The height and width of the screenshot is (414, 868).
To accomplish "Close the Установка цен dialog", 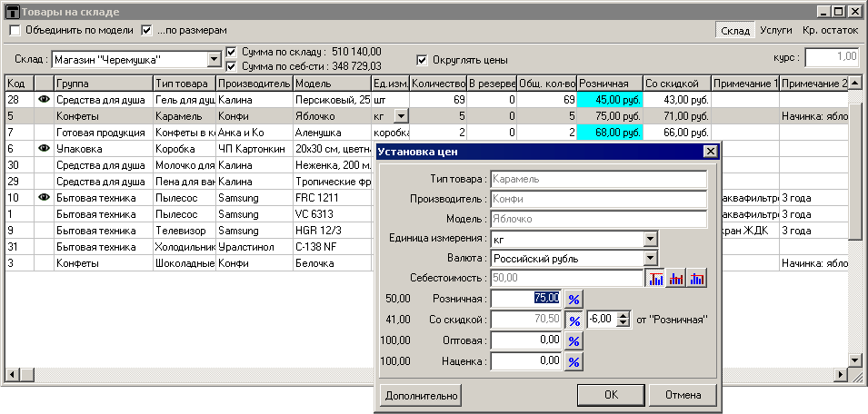I will [710, 152].
